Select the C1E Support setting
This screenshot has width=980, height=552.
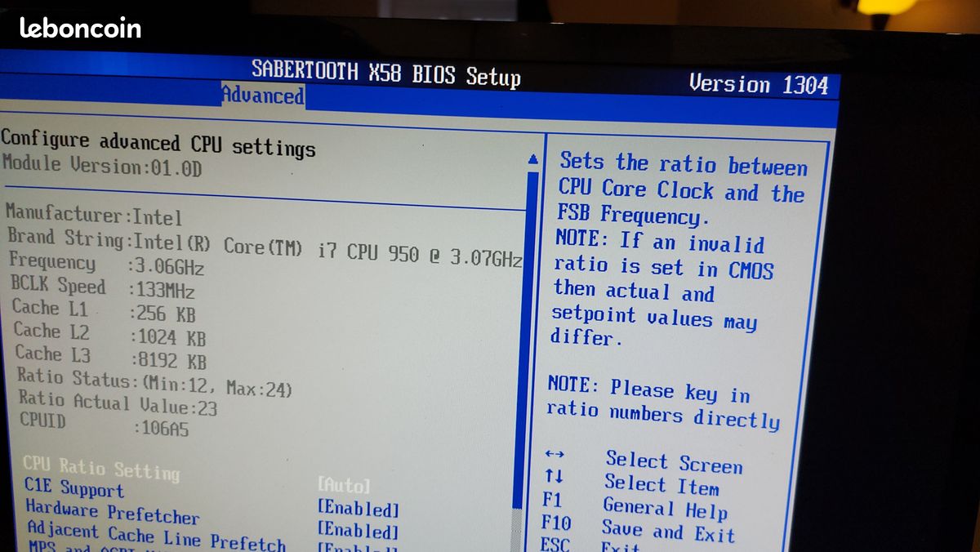tap(74, 490)
